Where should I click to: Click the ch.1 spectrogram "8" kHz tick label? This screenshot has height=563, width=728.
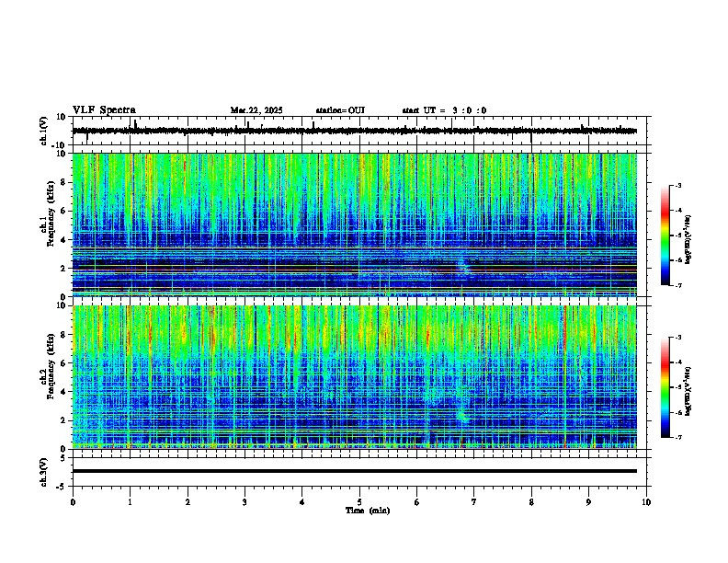coord(64,182)
